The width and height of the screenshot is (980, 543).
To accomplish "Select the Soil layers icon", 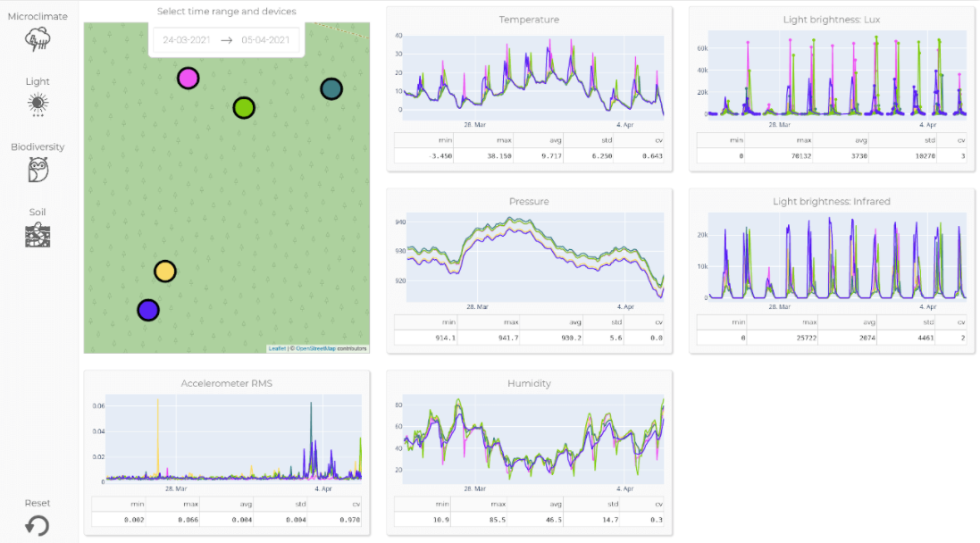I will [38, 235].
